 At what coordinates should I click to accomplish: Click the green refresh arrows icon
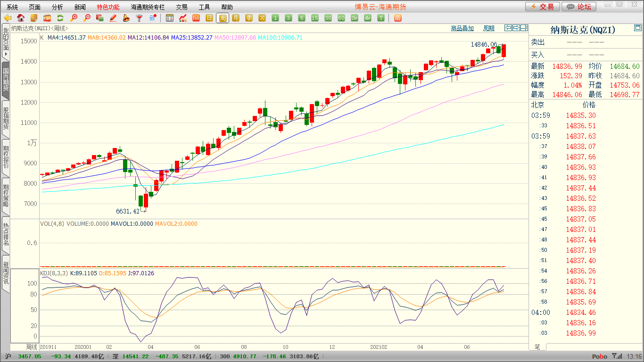[60, 18]
